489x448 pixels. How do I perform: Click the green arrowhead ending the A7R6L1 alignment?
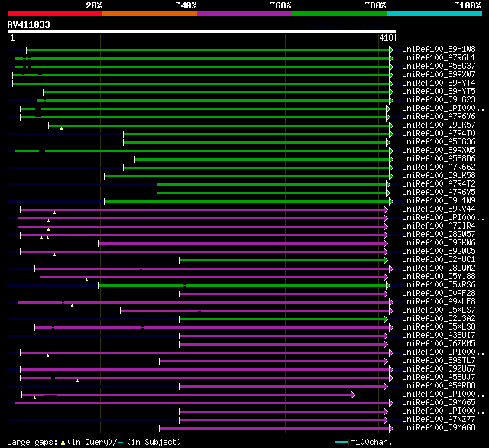tap(391, 58)
